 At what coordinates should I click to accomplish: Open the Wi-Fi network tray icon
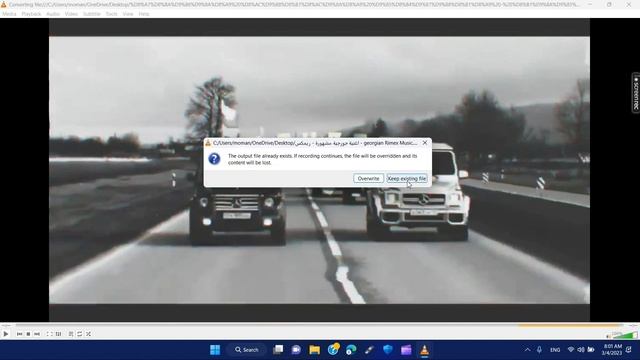[571, 350]
